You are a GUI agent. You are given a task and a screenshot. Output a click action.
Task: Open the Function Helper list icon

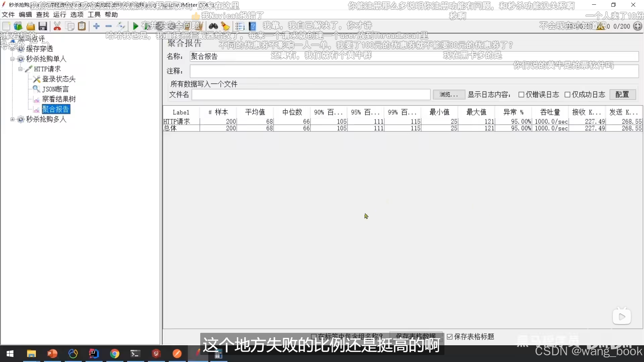click(x=240, y=26)
